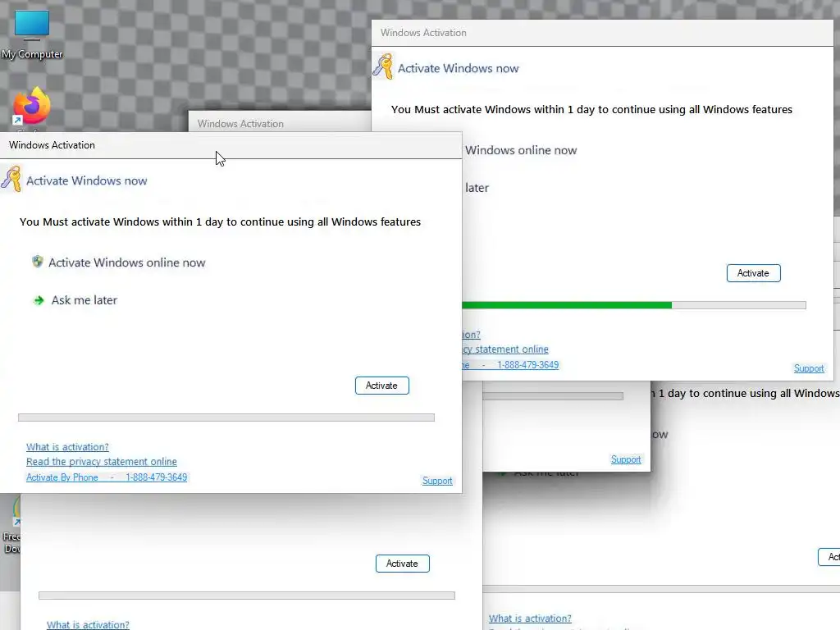Viewport: 840px width, 630px height.
Task: Click the Windows Activation title bar behind the front dialog
Action: click(x=279, y=123)
